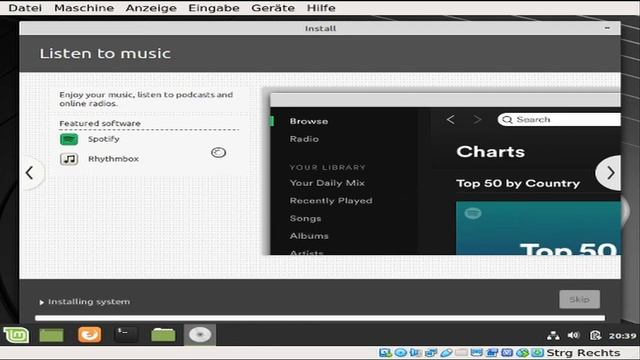Click the VirtualBox recording status icon
The width and height of the screenshot is (640, 360).
point(492,353)
